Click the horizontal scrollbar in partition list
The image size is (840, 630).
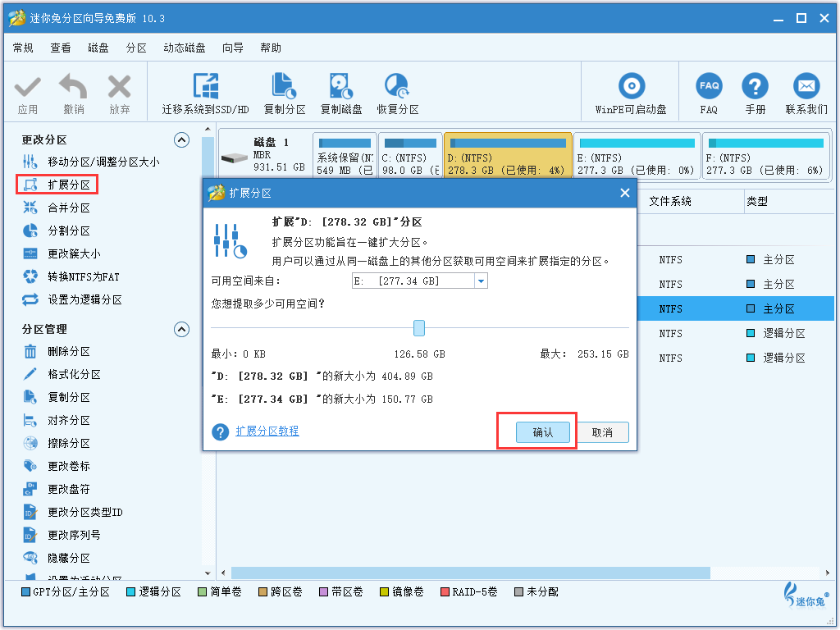tap(470, 573)
